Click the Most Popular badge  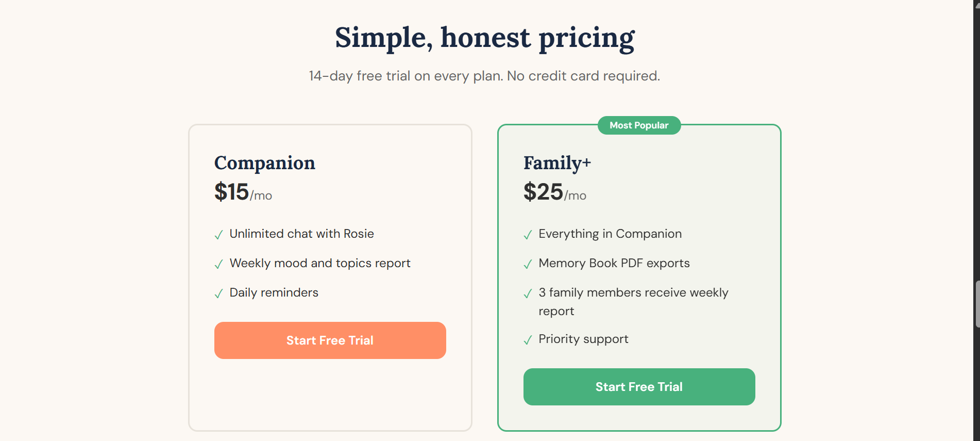click(x=639, y=125)
